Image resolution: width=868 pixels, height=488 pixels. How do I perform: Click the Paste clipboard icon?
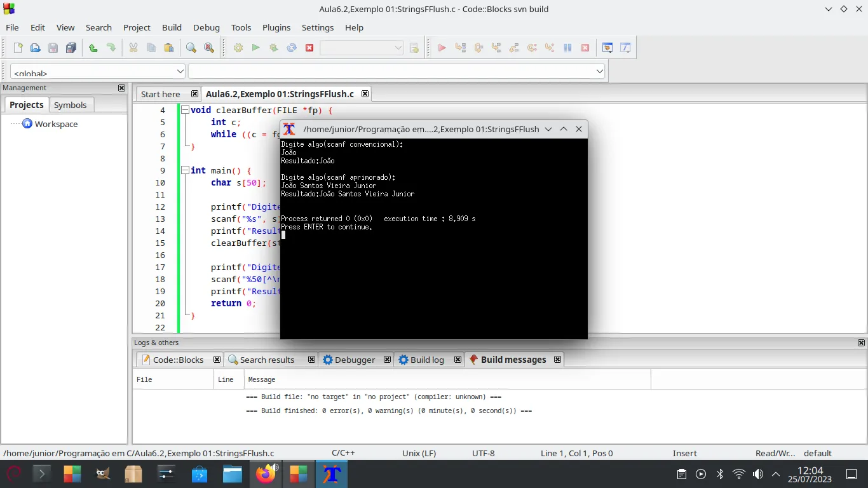click(168, 48)
